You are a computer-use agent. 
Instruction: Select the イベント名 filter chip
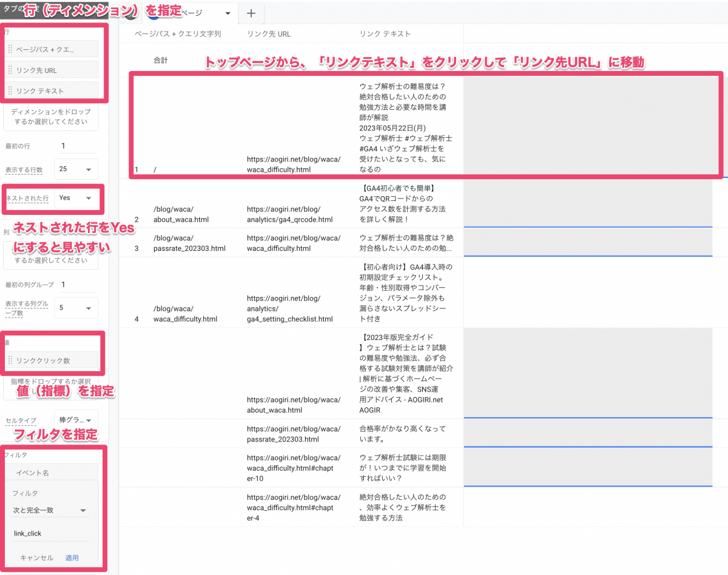pos(51,472)
